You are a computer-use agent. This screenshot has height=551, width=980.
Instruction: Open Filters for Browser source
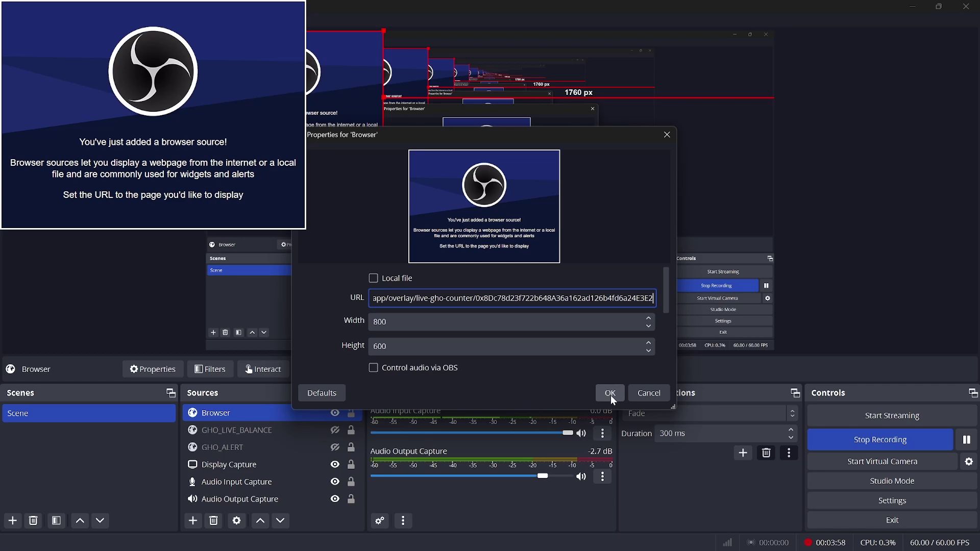[210, 369]
